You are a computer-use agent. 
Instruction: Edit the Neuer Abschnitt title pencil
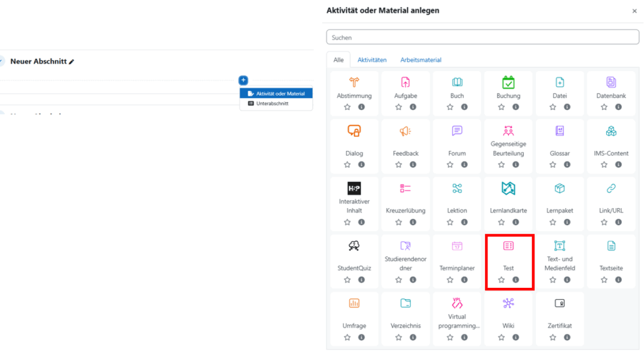[72, 62]
